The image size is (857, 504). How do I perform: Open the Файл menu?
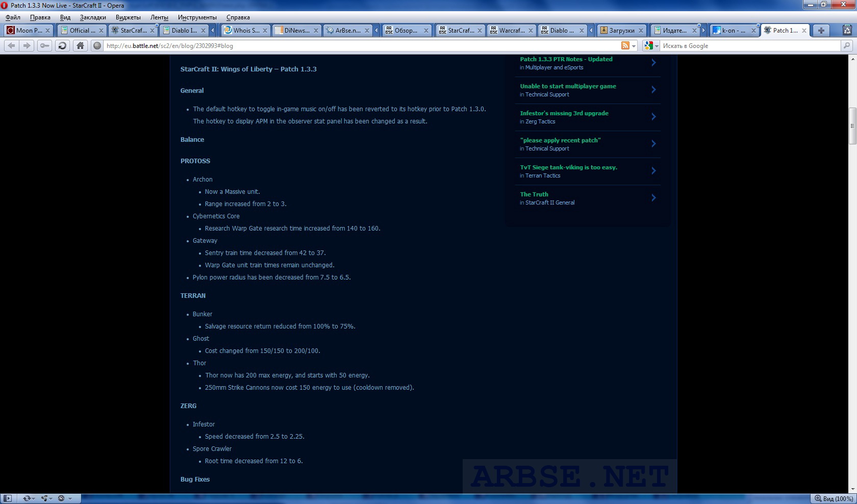(13, 17)
